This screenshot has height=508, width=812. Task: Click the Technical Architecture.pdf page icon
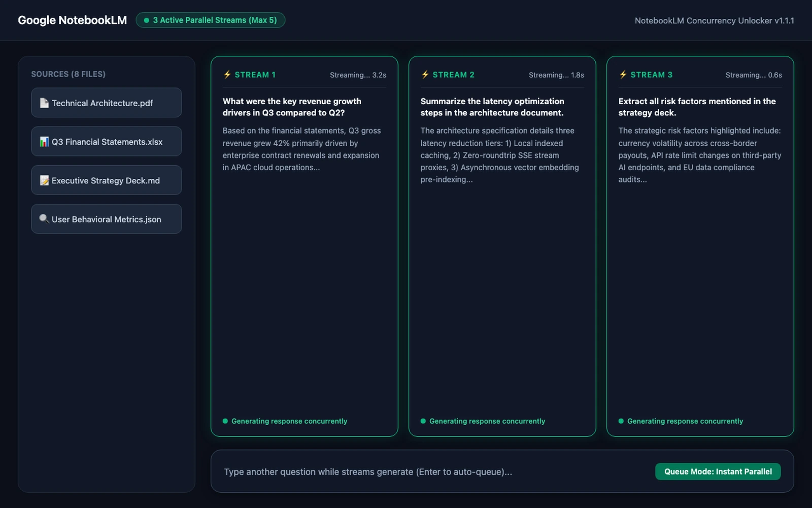[x=44, y=103]
